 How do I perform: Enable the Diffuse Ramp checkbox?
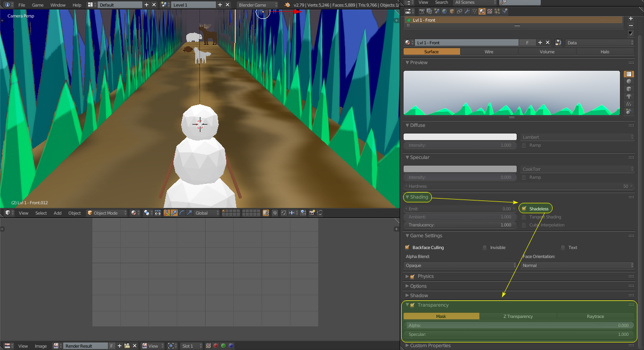point(524,145)
